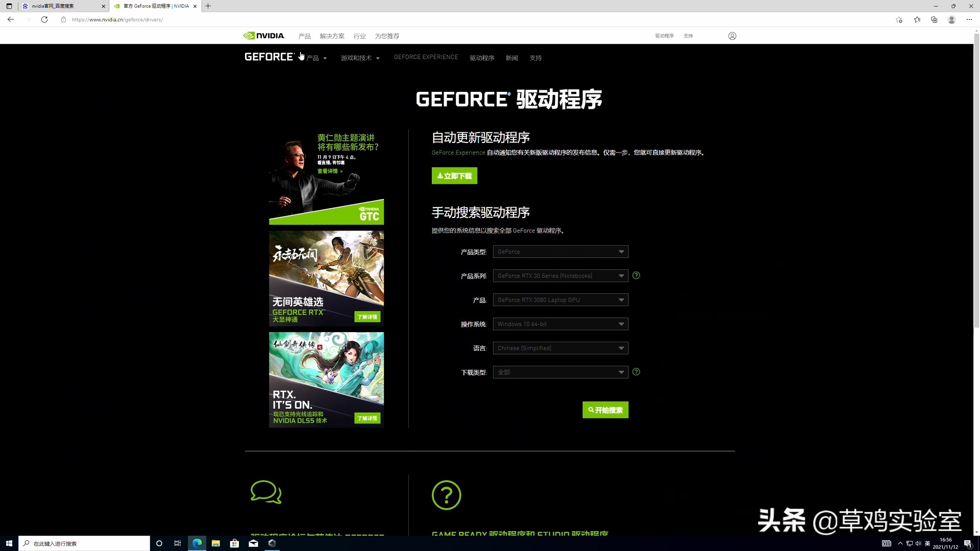Open the user account icon in the navbar
Viewport: 980px width, 551px height.
732,36
